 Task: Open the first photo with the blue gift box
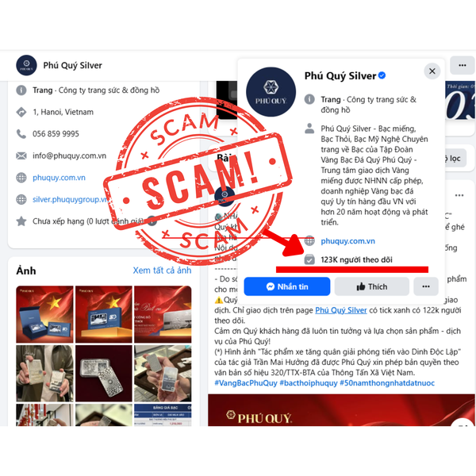[x=44, y=314]
